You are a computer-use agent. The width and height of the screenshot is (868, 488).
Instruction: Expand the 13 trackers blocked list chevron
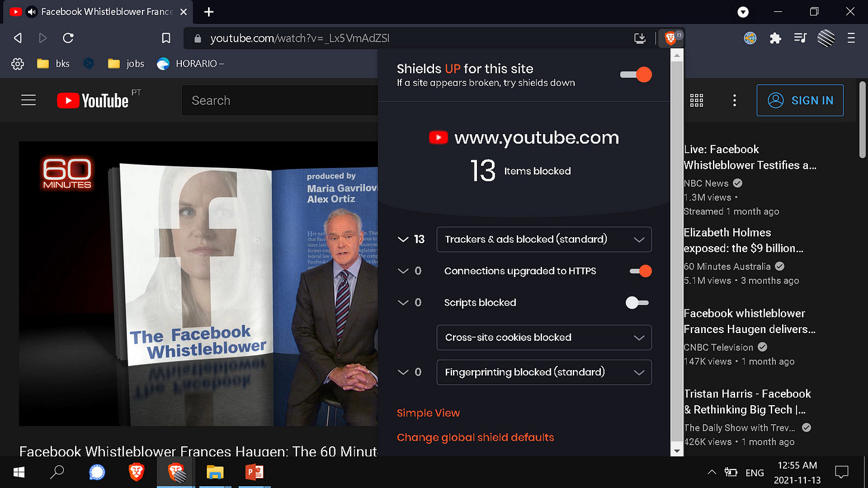tap(403, 240)
